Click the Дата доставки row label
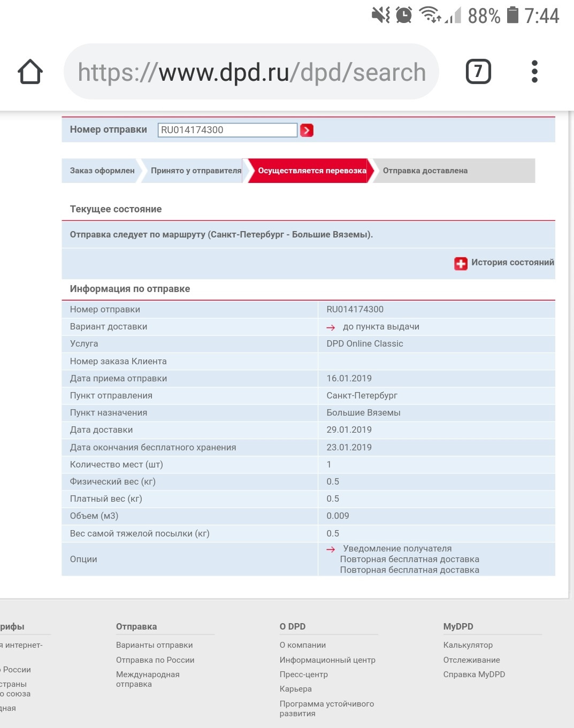Screen dimensions: 574x728 click(x=101, y=430)
